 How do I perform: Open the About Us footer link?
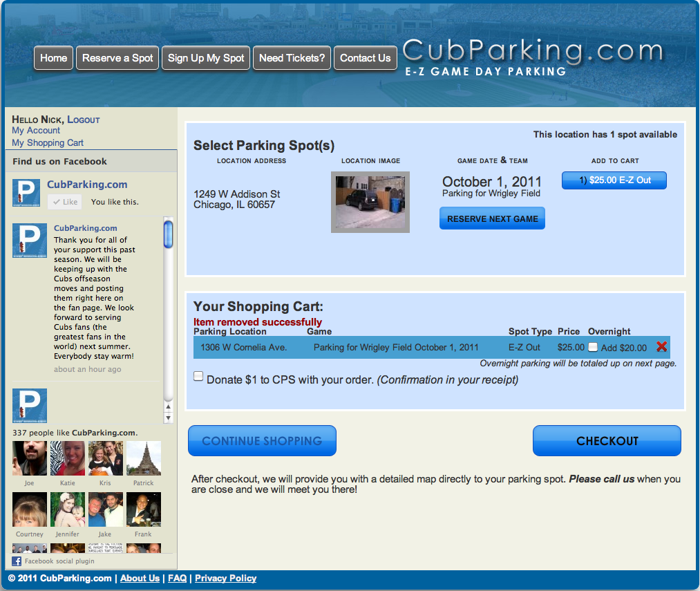point(140,578)
